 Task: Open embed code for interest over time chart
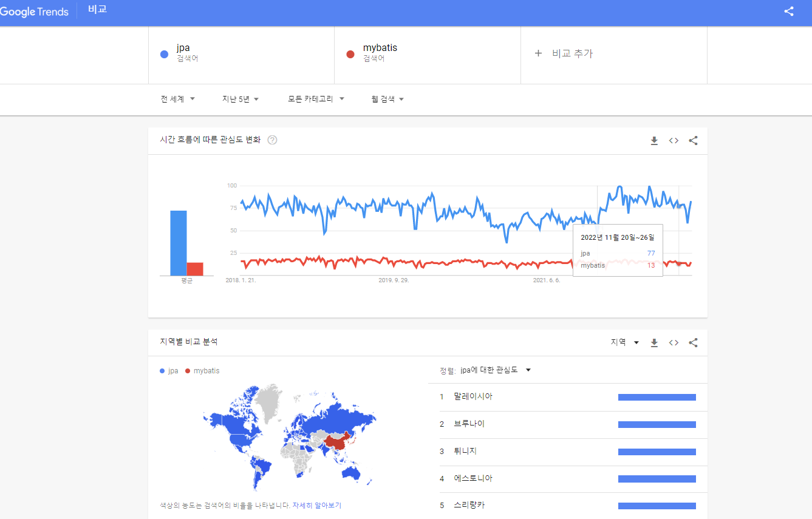pos(674,141)
